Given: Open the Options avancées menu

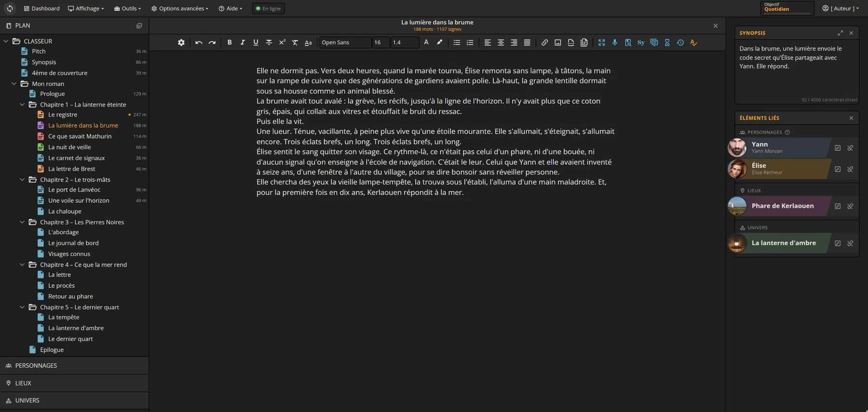Looking at the screenshot, I should 180,8.
